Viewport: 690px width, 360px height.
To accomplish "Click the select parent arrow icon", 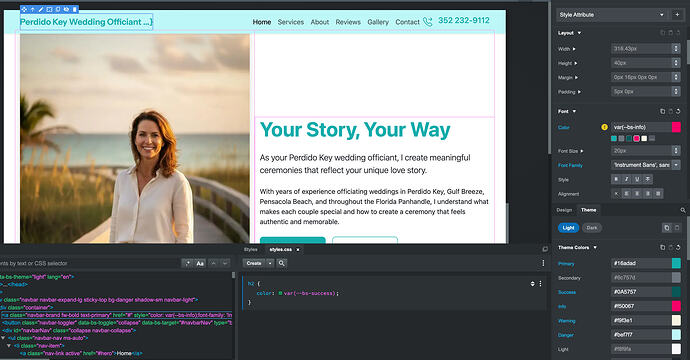I will [33, 9].
